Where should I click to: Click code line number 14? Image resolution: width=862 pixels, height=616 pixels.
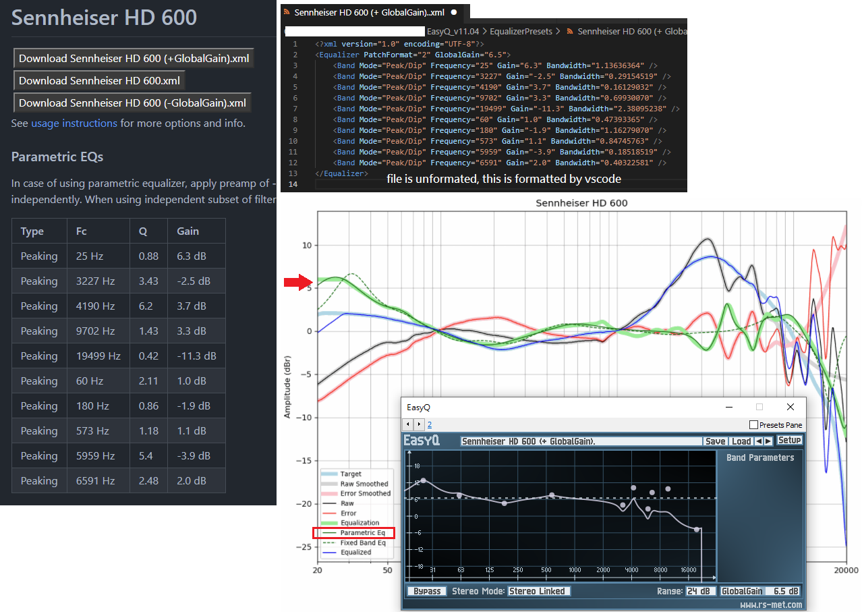[x=292, y=184]
